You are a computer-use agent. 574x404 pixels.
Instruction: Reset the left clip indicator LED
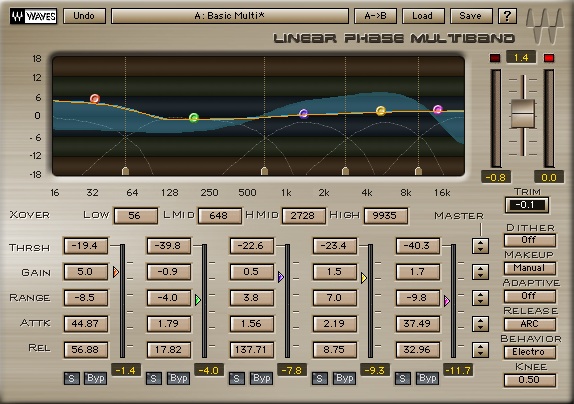[495, 58]
